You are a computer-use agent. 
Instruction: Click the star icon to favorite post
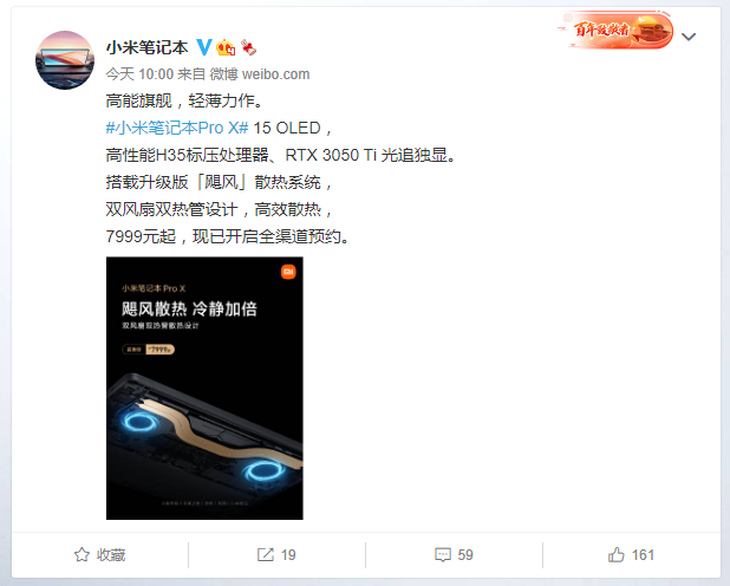pos(82,554)
